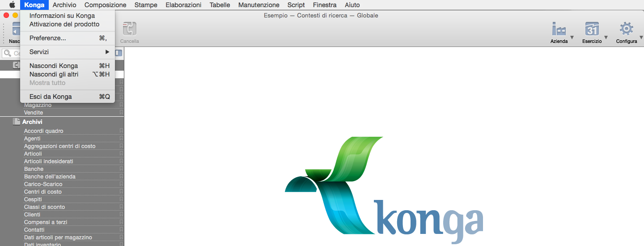The image size is (644, 246).
Task: Click the bookmark filter icon beside search
Action: point(119,53)
